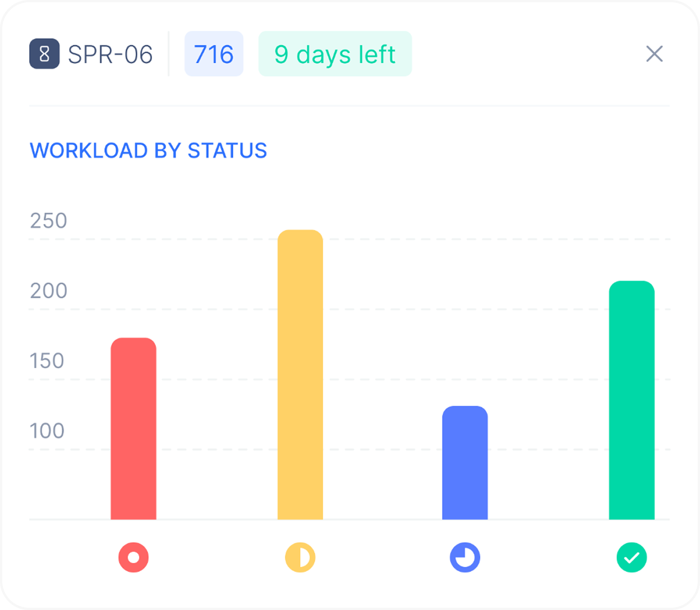Select the green completed bar
700x610 pixels.
[632, 400]
